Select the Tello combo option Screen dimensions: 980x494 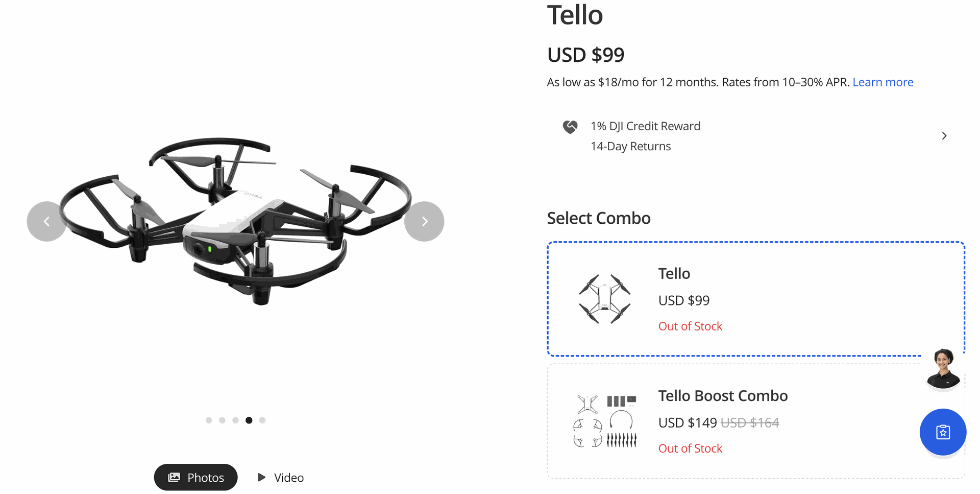(756, 299)
